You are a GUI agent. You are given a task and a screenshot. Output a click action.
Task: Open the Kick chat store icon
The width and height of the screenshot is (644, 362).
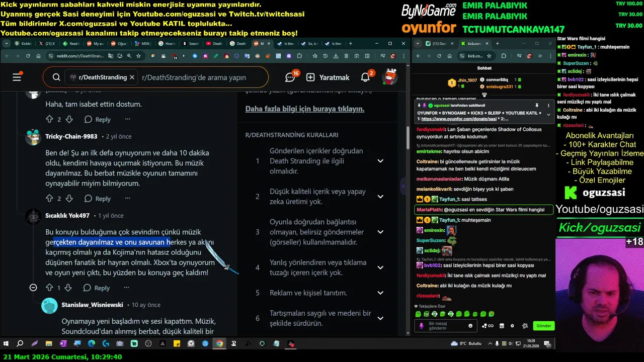click(502, 326)
